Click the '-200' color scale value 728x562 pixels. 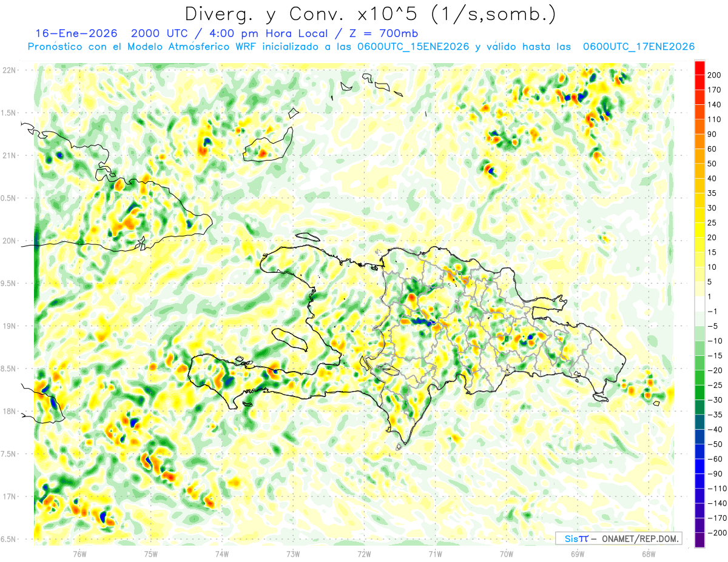[716, 533]
